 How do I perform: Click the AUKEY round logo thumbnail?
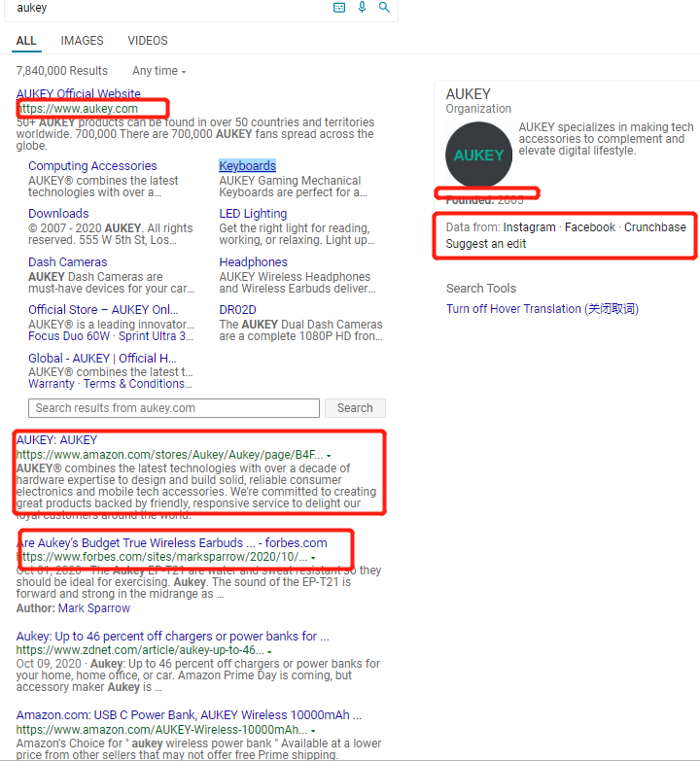click(478, 155)
